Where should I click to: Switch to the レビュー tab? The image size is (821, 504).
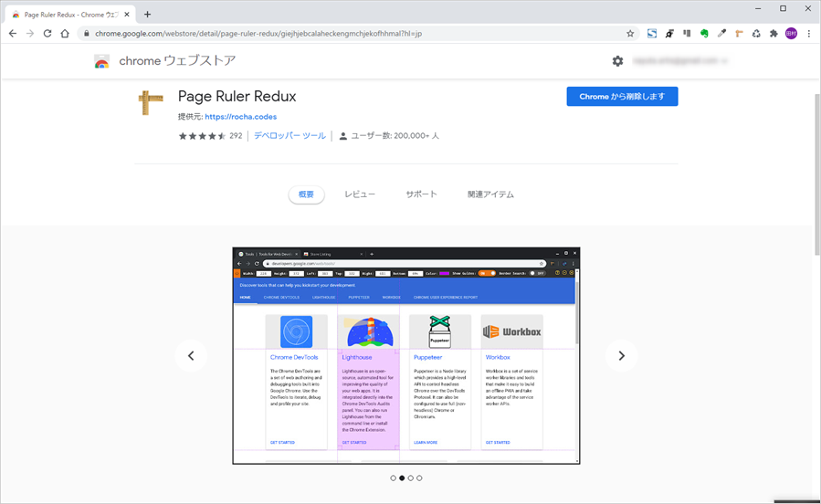[360, 194]
